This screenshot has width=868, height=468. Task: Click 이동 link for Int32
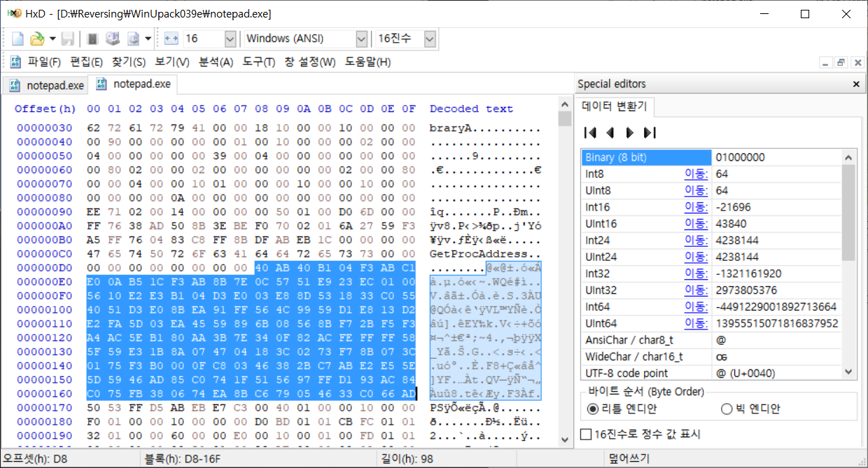[x=696, y=274]
